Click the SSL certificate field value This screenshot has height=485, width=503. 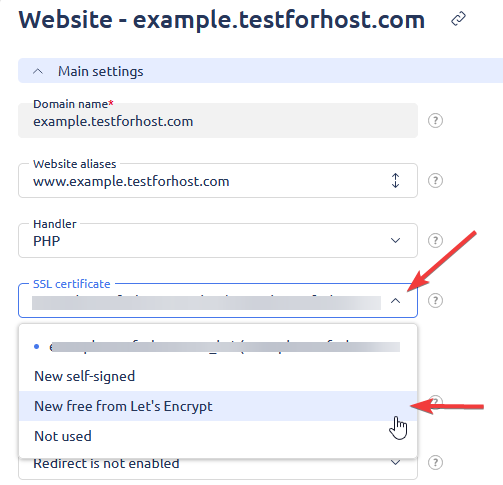coord(206,303)
